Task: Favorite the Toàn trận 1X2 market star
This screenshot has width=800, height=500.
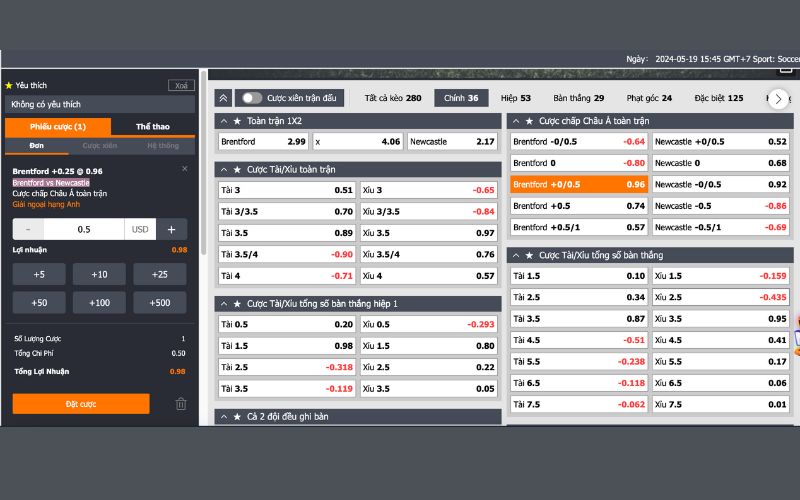Action: 237,121
